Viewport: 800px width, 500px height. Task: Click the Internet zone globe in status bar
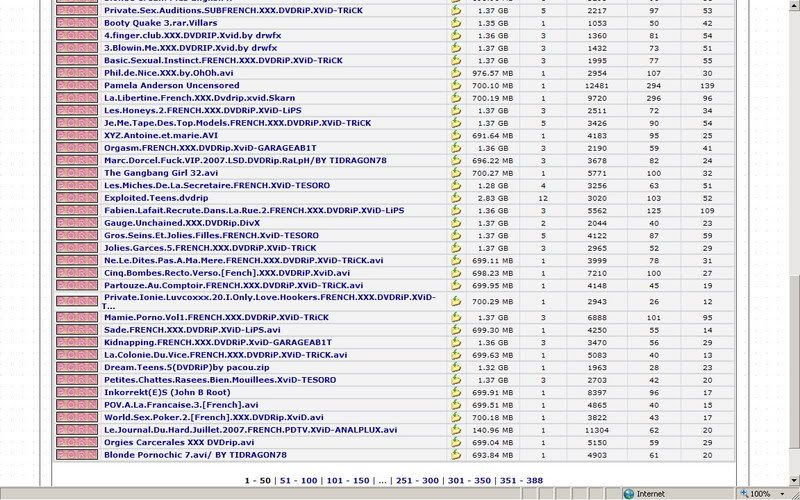629,494
